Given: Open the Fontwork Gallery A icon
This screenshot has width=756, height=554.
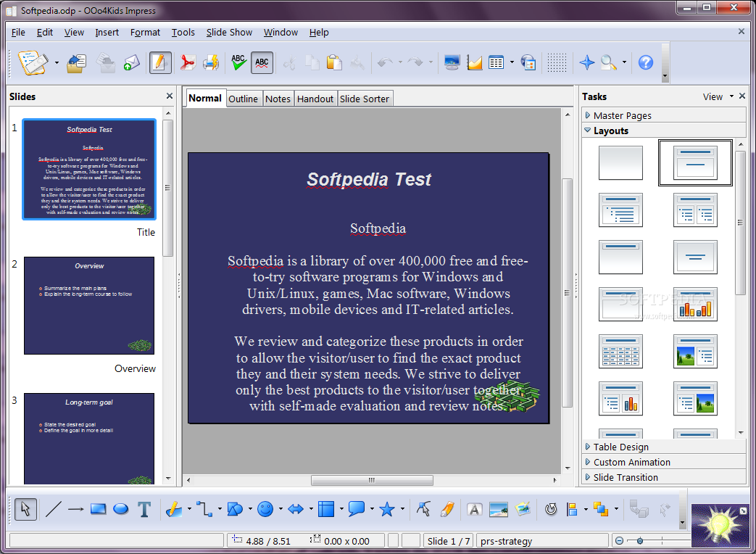Looking at the screenshot, I should [475, 509].
